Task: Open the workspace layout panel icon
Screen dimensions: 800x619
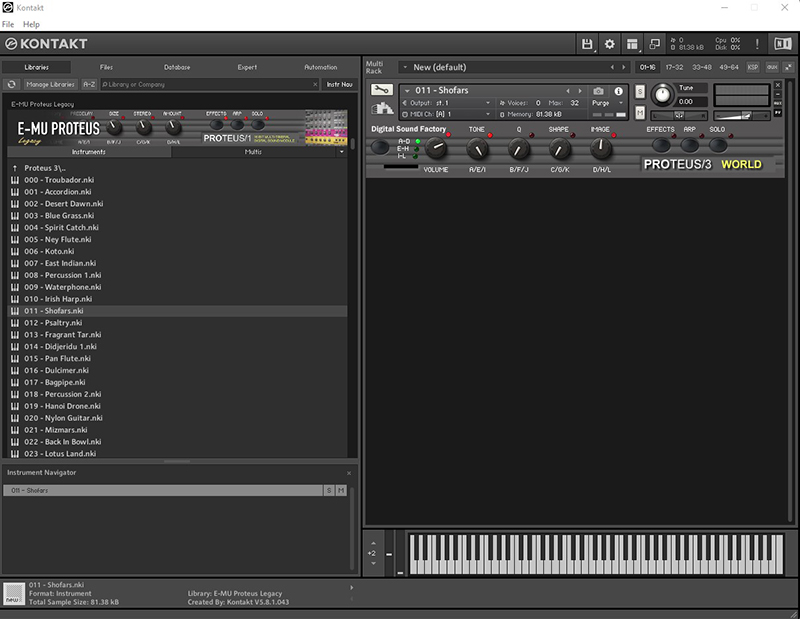Action: (632, 44)
